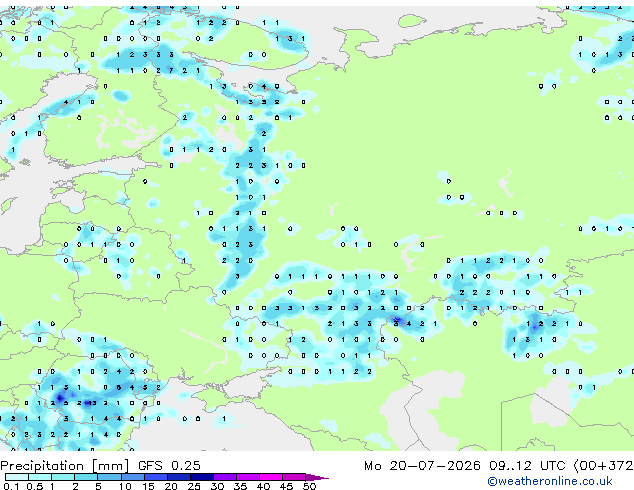Click the 1 to 2 mm legend swatch
Screen dimensions: 634x490
coord(63,477)
